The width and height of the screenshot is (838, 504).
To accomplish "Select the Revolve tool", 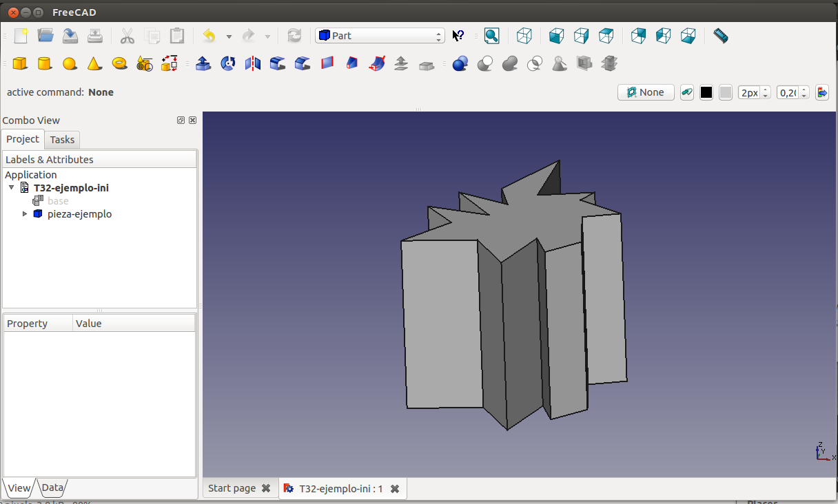I will [x=228, y=64].
